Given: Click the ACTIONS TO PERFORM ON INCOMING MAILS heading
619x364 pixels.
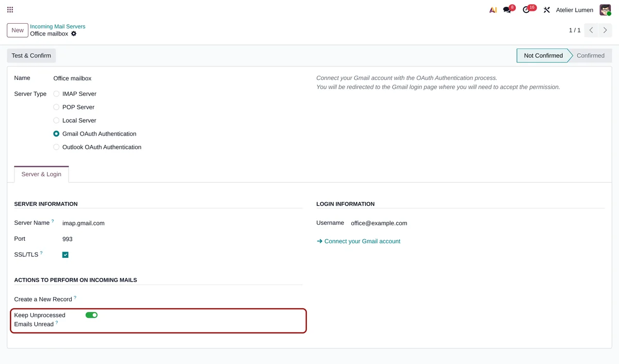Looking at the screenshot, I should (76, 280).
